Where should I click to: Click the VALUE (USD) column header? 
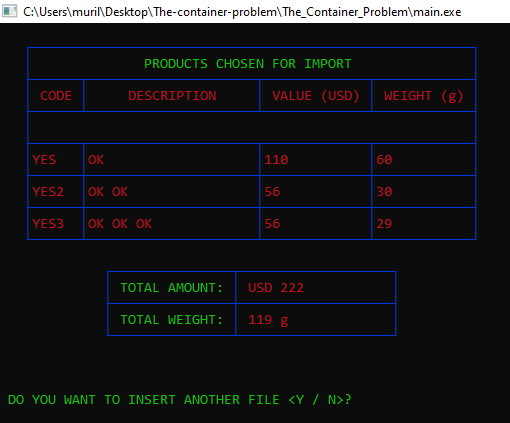(315, 96)
